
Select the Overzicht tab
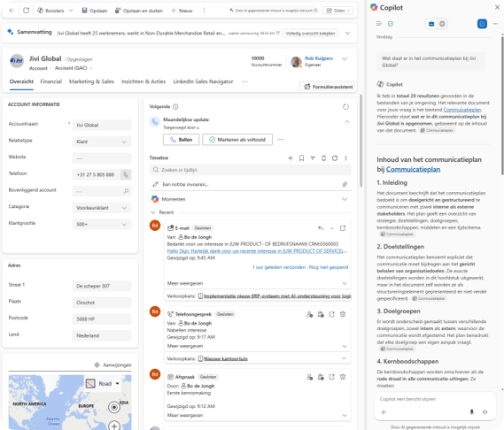click(x=21, y=81)
